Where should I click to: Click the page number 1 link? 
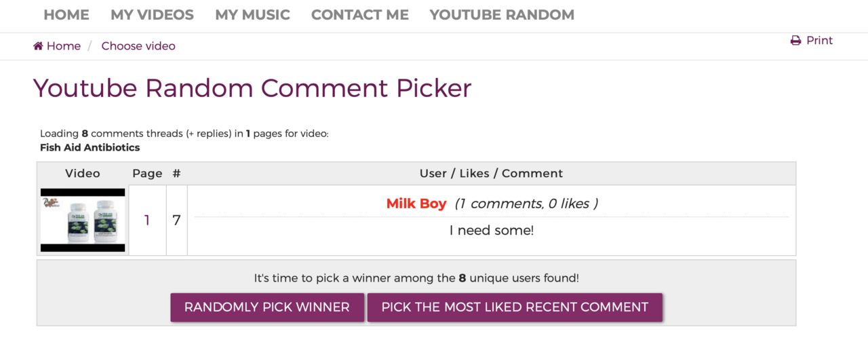point(147,221)
